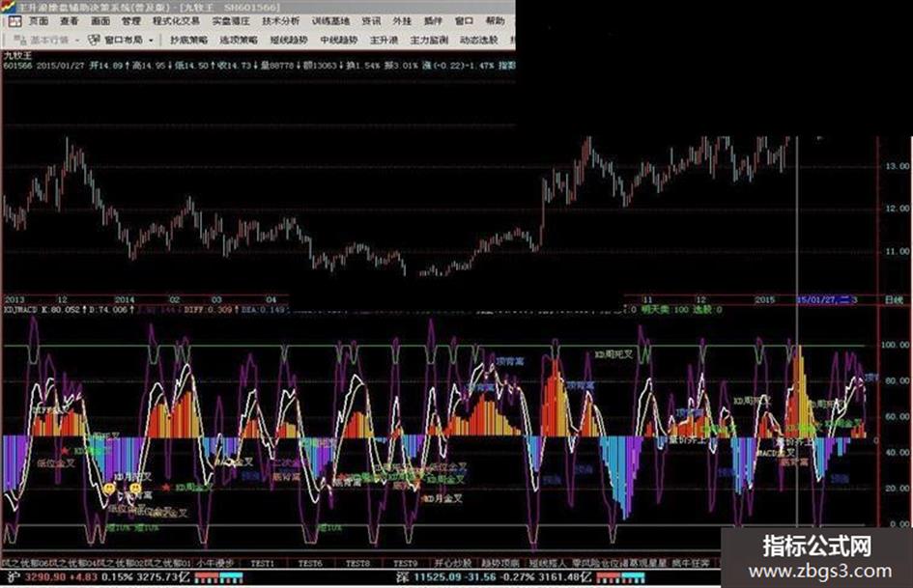Switch to the 开心炒股 indicator tab

click(452, 563)
